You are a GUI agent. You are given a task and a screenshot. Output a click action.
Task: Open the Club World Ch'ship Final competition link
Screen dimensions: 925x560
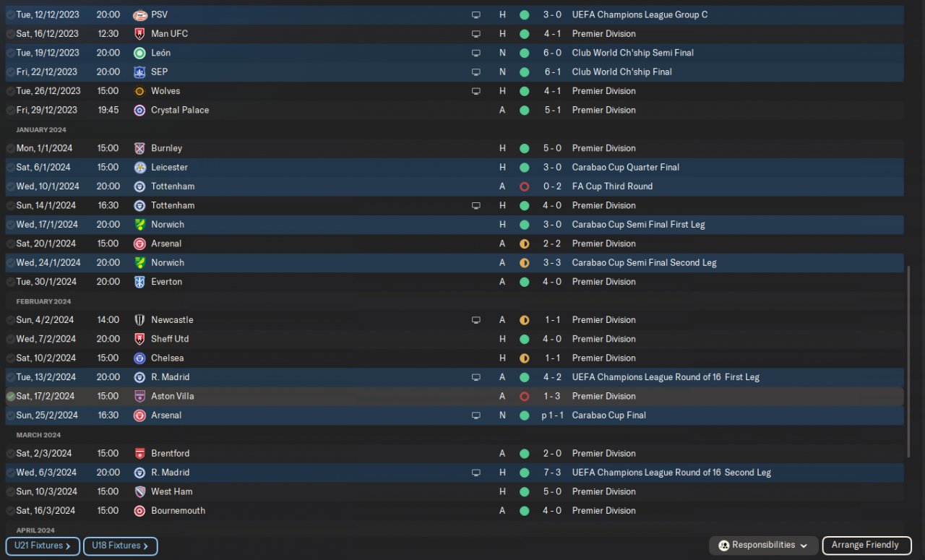click(621, 72)
